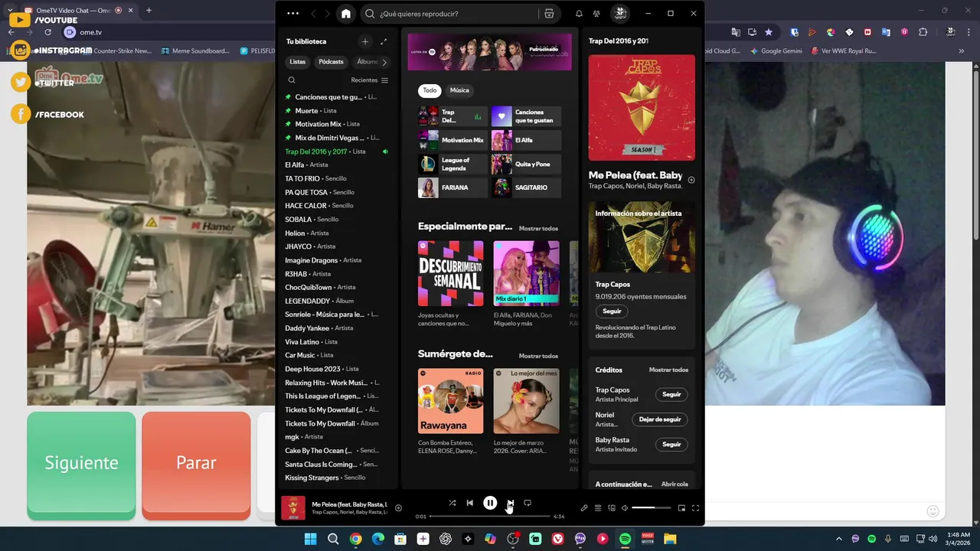
Task: Click Mostrar todos in Créditos
Action: [668, 370]
